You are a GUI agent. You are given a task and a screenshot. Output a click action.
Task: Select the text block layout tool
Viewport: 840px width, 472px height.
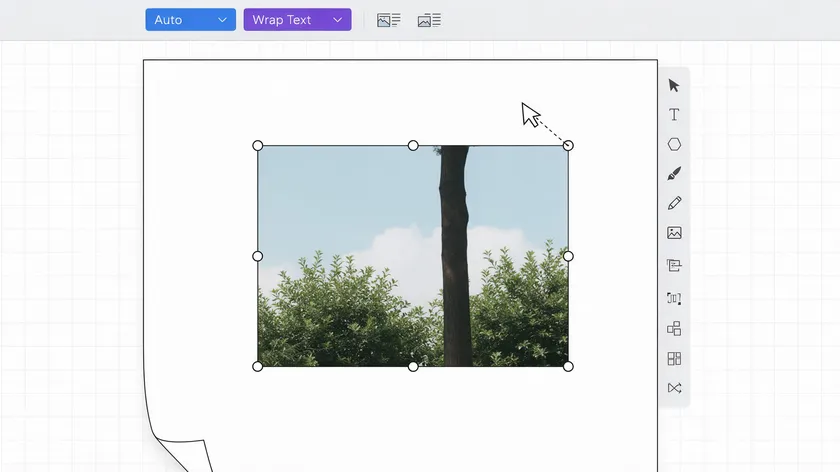click(x=674, y=265)
